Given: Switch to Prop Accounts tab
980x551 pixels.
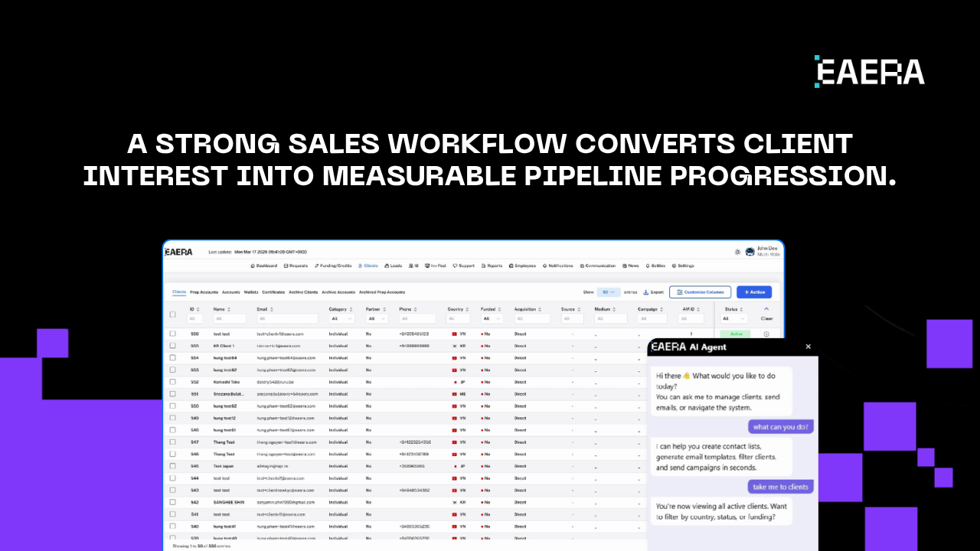Looking at the screenshot, I should tap(204, 292).
